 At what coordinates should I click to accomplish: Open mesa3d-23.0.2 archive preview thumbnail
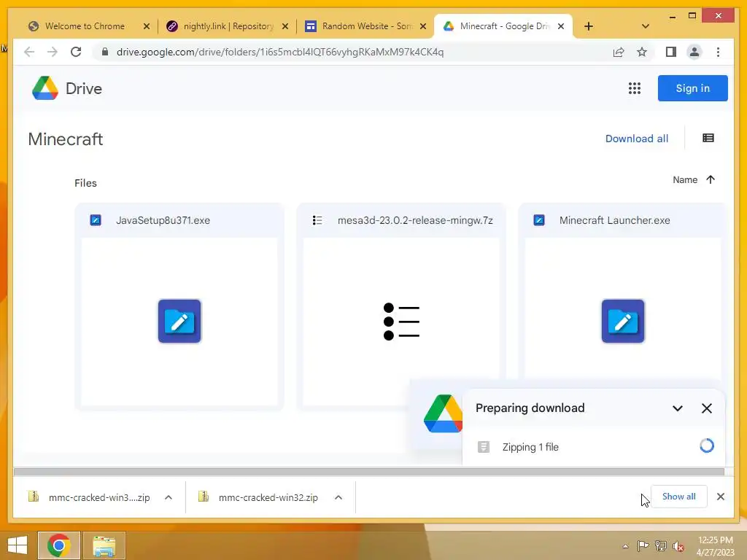[x=401, y=322]
